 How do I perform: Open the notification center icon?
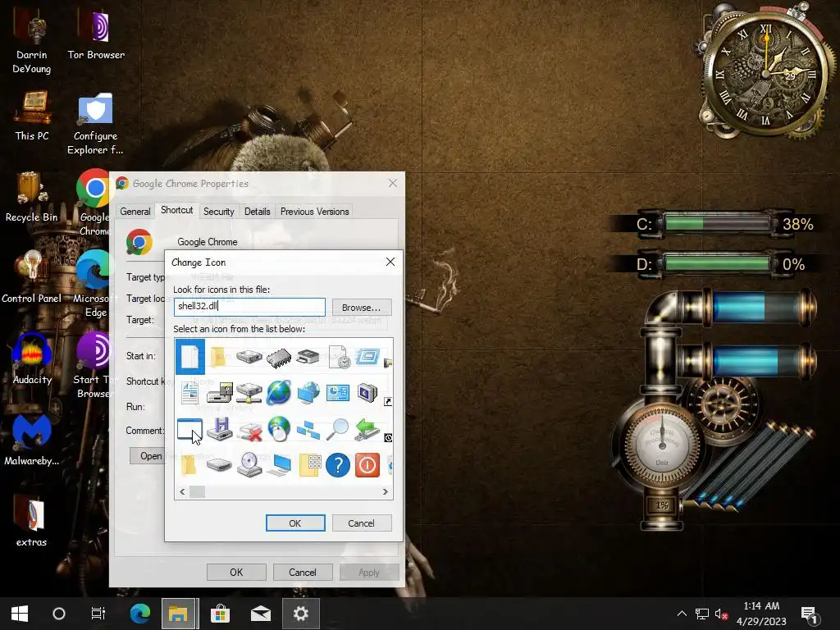pos(809,614)
